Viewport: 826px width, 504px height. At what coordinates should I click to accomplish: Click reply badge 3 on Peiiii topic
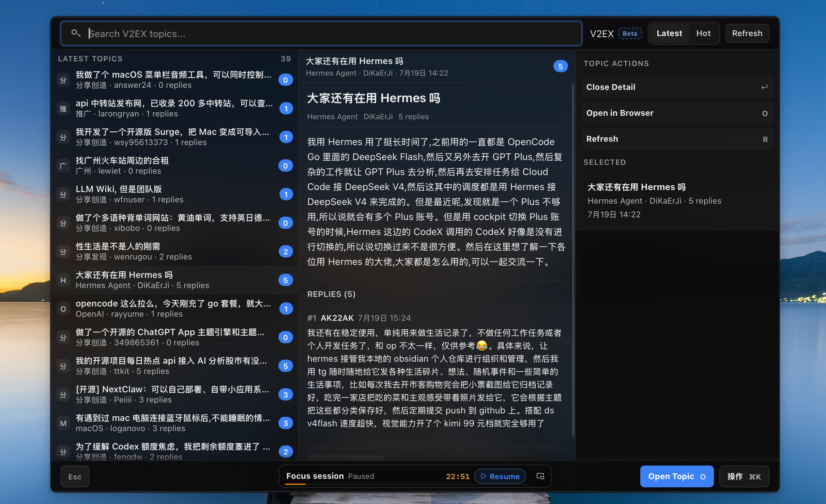click(286, 395)
